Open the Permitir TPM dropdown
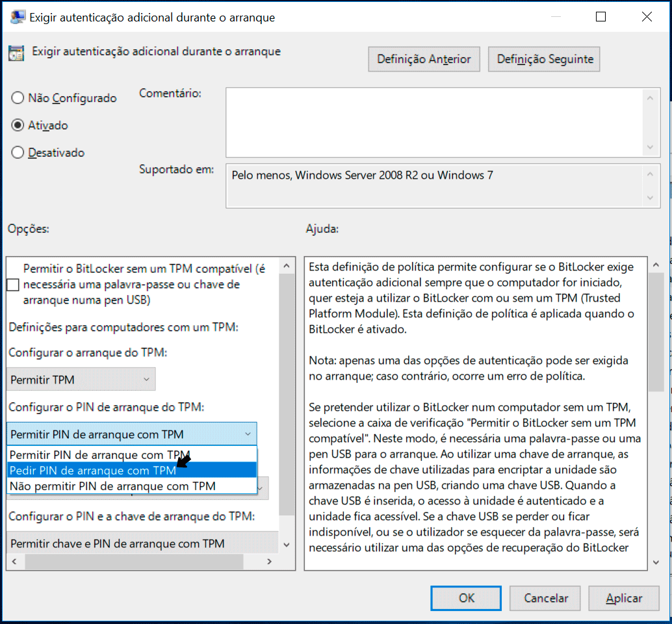 pyautogui.click(x=81, y=380)
